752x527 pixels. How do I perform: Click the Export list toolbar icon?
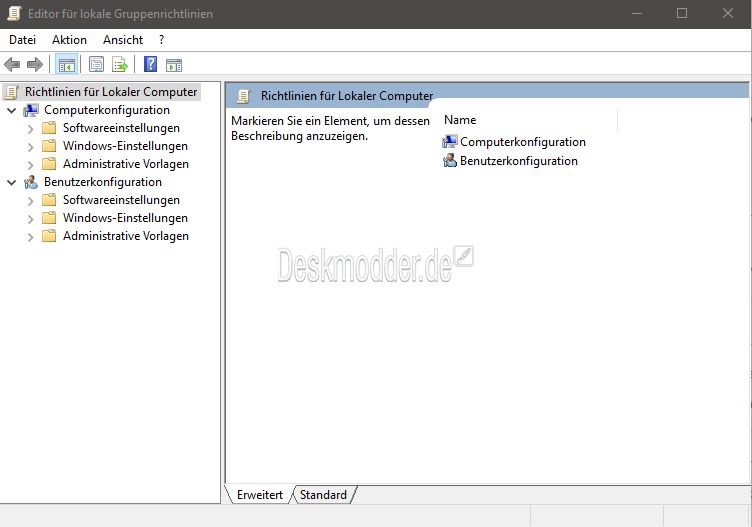[x=120, y=64]
